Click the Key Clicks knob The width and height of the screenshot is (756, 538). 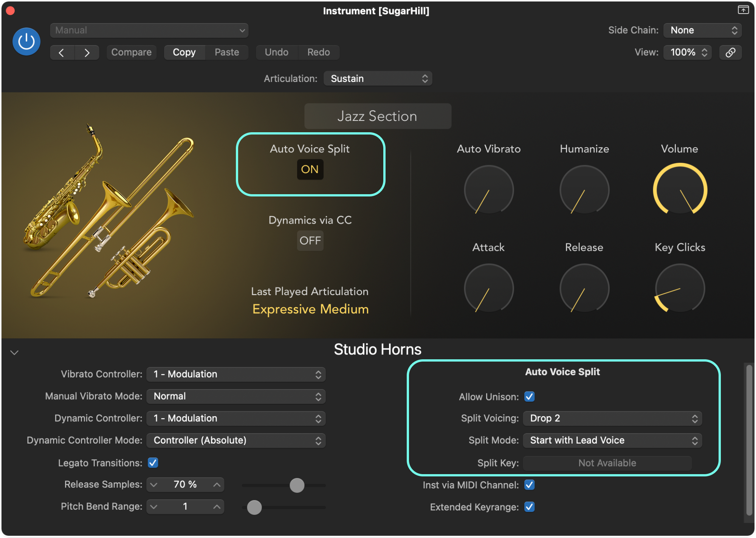(680, 289)
